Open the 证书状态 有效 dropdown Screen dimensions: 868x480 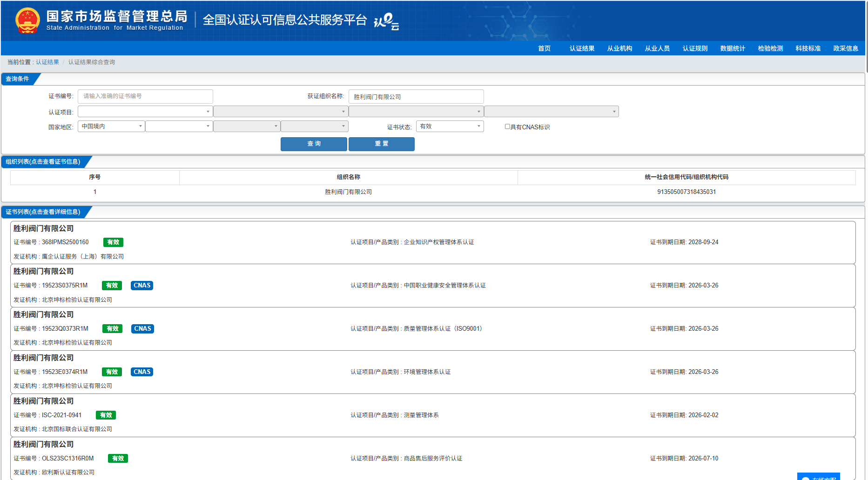coord(450,127)
